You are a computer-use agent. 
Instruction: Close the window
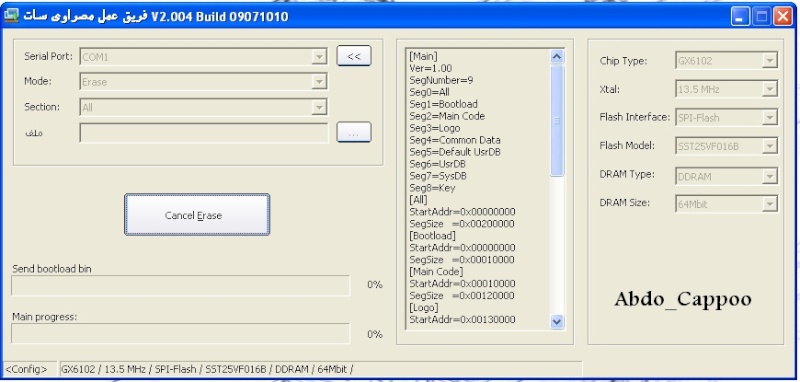coord(782,17)
